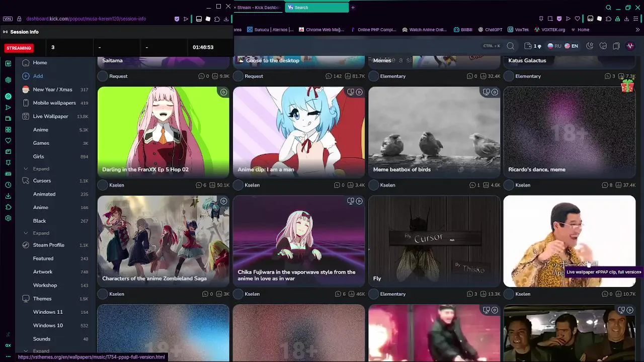644x362 pixels.
Task: Select Games subcategory in the sidebar
Action: 41,143
